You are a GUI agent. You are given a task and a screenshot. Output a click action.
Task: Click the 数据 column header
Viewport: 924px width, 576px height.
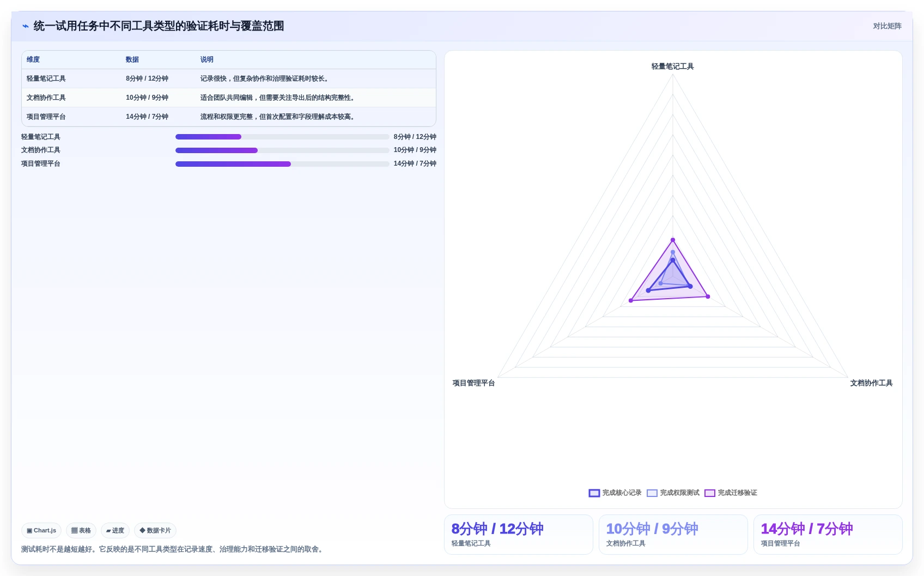click(132, 60)
